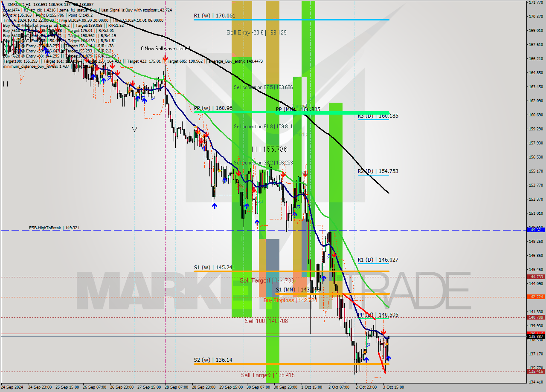Select the 'FSB-HighToBreak | 149.321' label
This screenshot has width=546, height=392.
tap(54, 228)
